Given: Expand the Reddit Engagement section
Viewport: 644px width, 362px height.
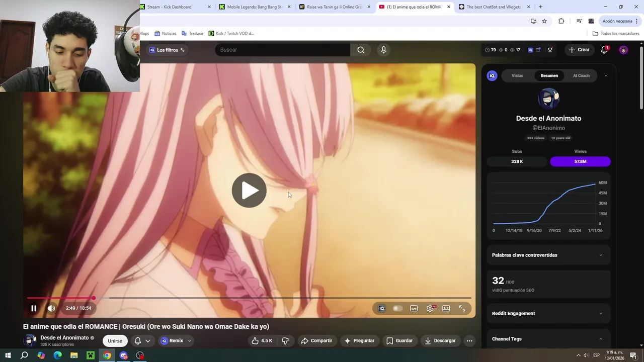Looking at the screenshot, I should click(x=548, y=313).
